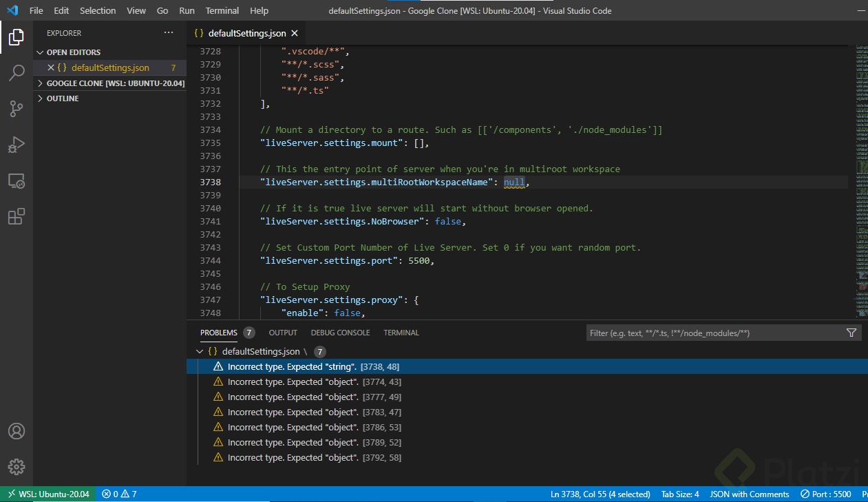Click the WSL: Ubuntu-20.04 remote indicator
Image resolution: width=868 pixels, height=502 pixels.
tap(47, 494)
